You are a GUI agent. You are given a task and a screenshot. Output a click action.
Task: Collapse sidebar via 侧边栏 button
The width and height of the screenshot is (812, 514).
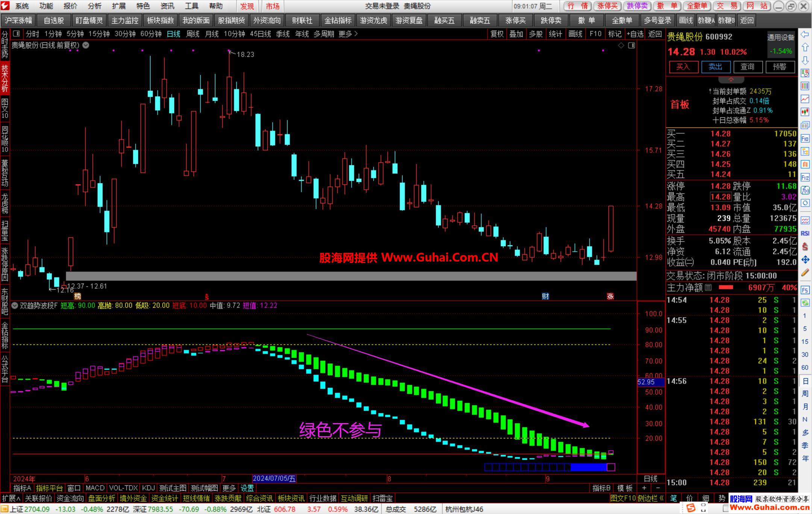tap(651, 498)
